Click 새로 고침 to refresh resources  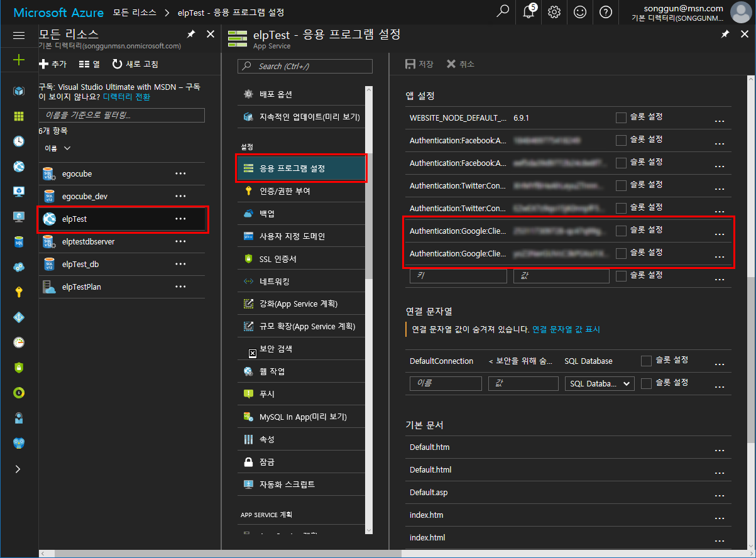coord(135,64)
